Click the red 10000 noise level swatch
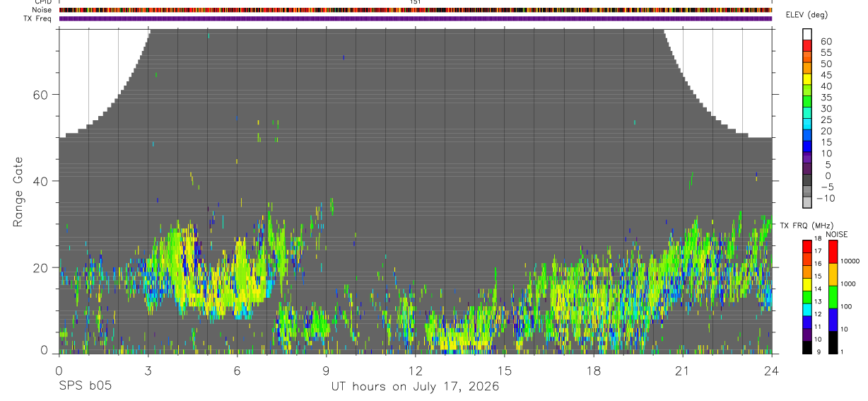 [x=832, y=252]
